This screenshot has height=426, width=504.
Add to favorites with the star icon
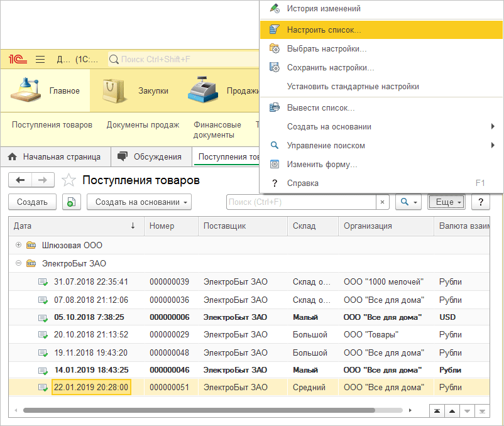tap(68, 180)
